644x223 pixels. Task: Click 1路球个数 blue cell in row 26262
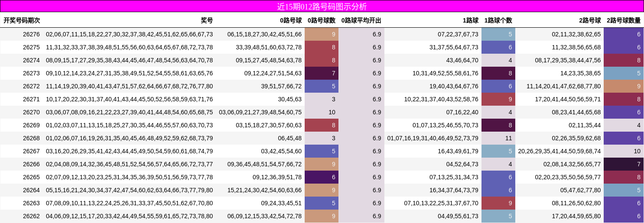pos(498,216)
